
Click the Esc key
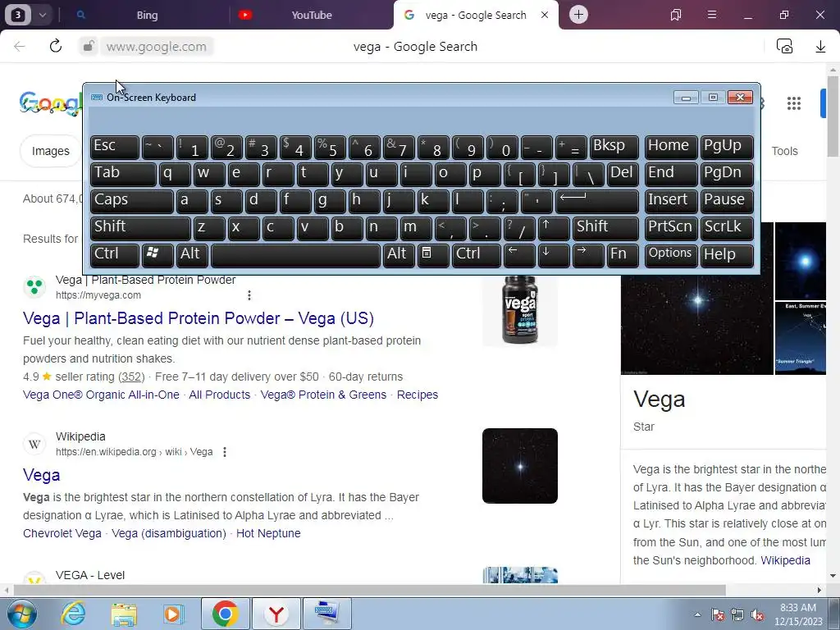pos(115,147)
